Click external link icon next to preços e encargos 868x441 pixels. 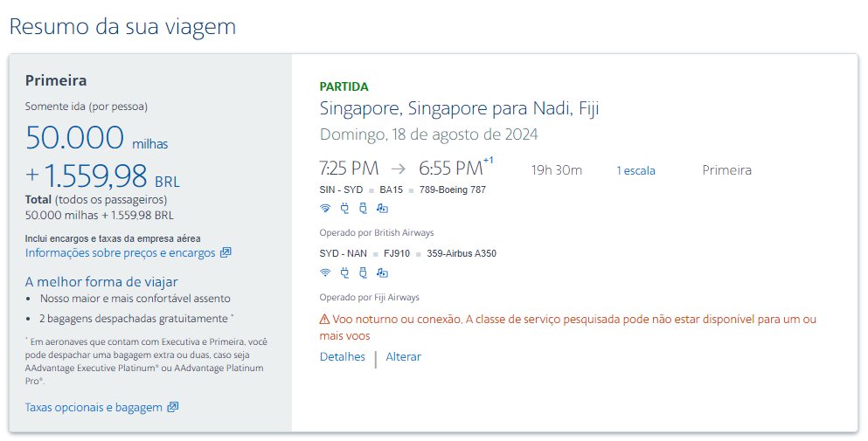[x=226, y=253]
